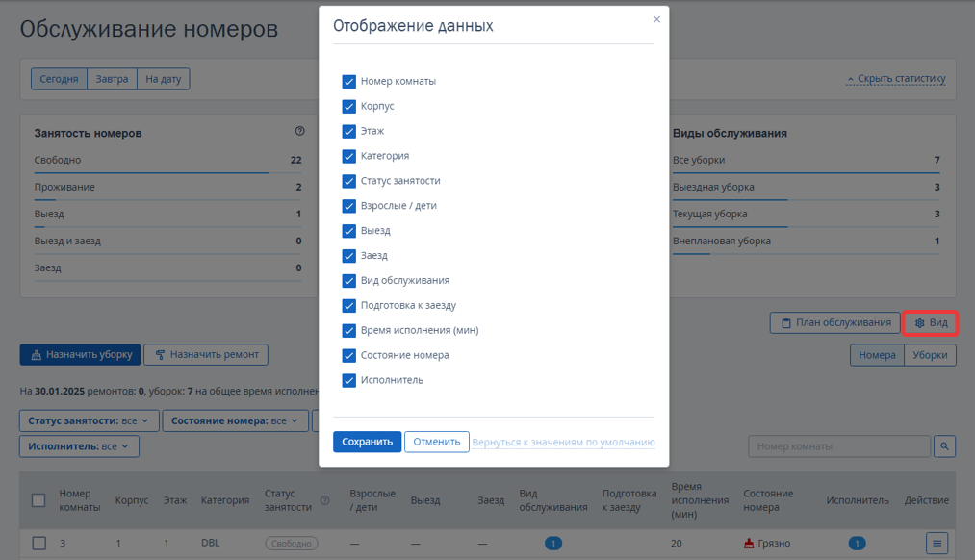Uncheck the Заезд checkbox in dialog
Image resolution: width=975 pixels, height=560 pixels.
pyautogui.click(x=348, y=255)
